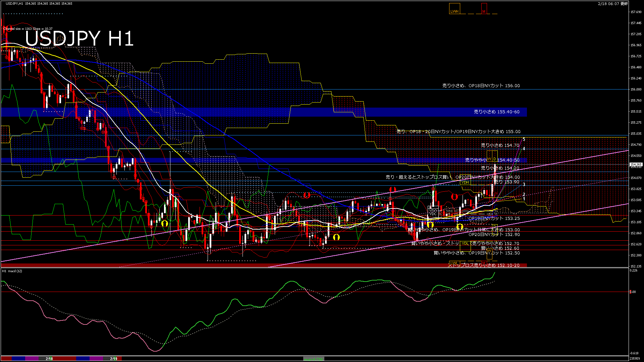Click the H1 macd (12) indicator label
Image resolution: width=644 pixels, height=362 pixels.
[12, 271]
